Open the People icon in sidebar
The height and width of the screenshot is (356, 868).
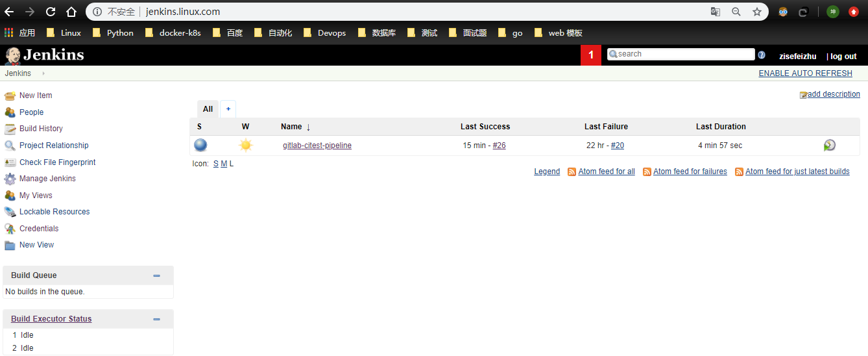[x=10, y=112]
